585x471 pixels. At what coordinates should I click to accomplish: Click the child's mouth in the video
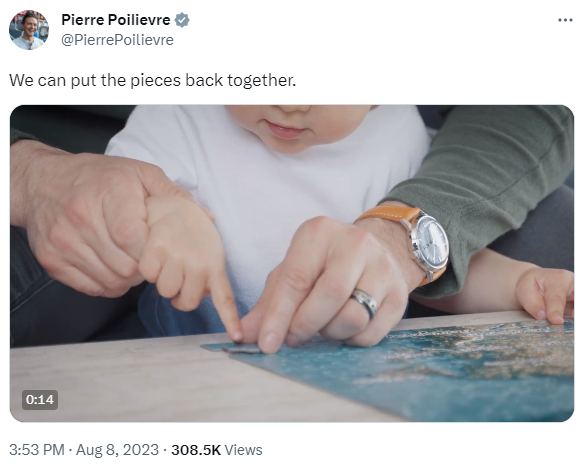pos(285,130)
